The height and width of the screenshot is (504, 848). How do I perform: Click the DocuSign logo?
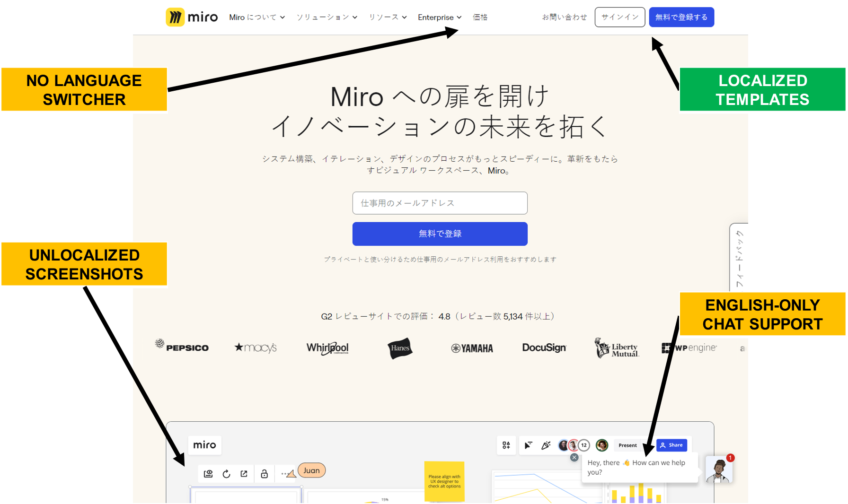click(x=544, y=348)
